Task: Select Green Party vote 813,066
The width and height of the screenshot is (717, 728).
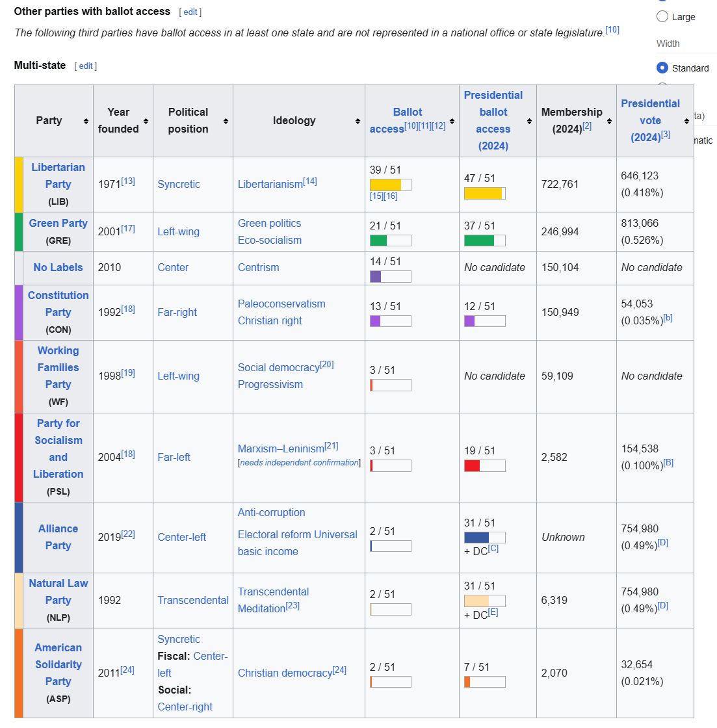Action: click(x=640, y=224)
